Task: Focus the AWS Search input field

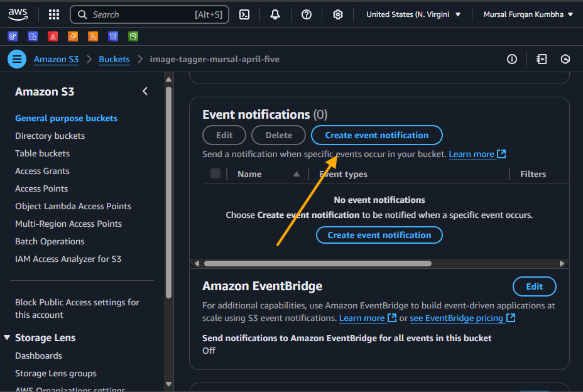Action: click(x=149, y=14)
